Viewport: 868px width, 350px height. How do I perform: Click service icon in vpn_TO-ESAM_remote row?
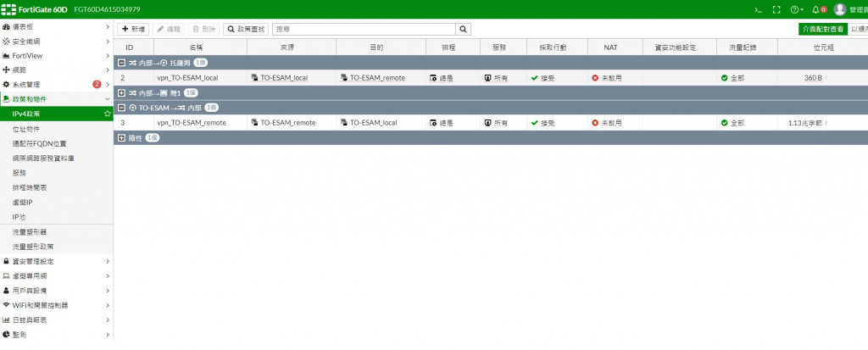(x=487, y=122)
